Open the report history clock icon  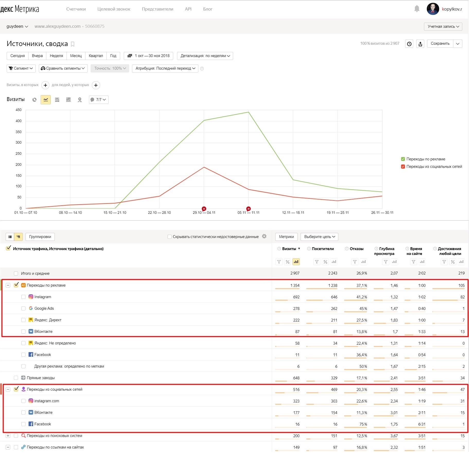tap(409, 44)
